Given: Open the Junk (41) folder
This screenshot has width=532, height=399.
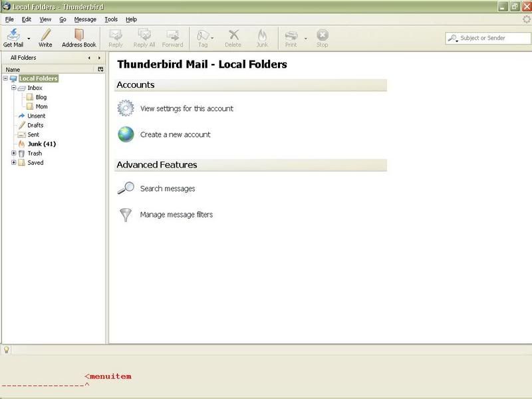Looking at the screenshot, I should click(x=42, y=144).
